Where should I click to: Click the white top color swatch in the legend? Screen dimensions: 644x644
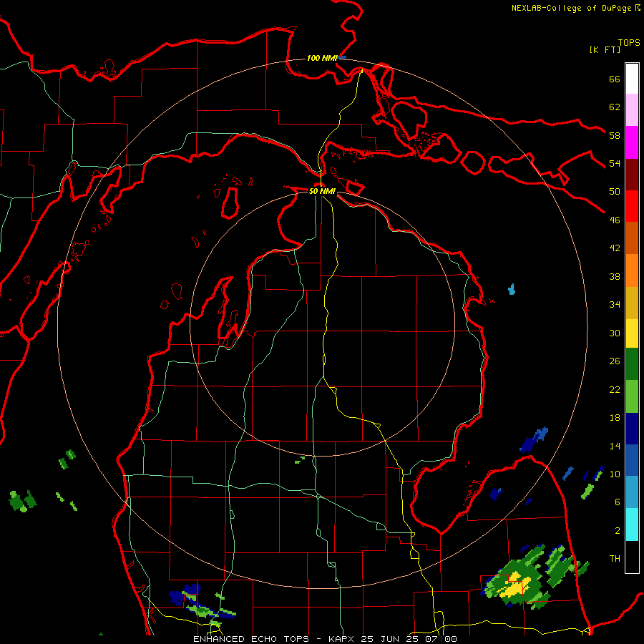tap(632, 79)
